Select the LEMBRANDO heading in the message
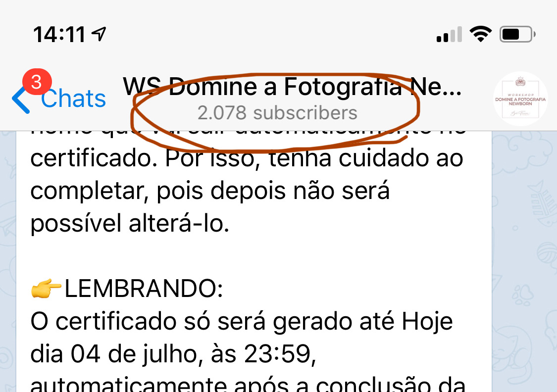The image size is (557, 392). pyautogui.click(x=144, y=289)
